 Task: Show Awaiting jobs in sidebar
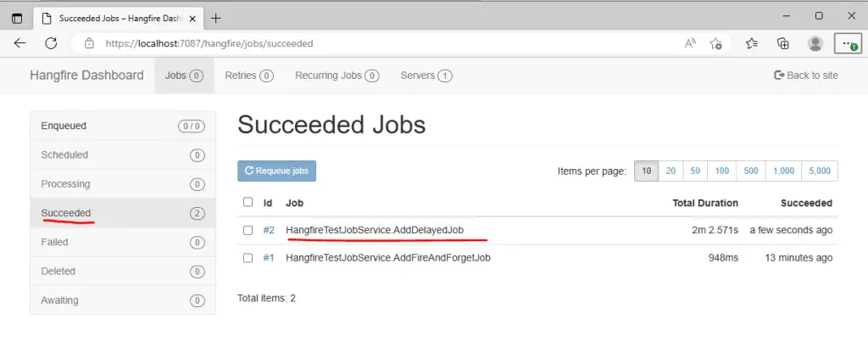click(x=123, y=300)
